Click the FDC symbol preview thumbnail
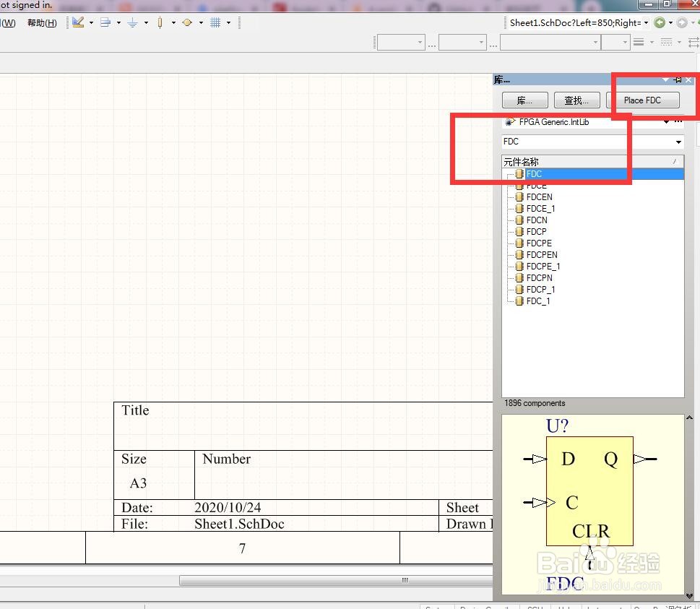700x609 pixels. (x=593, y=504)
